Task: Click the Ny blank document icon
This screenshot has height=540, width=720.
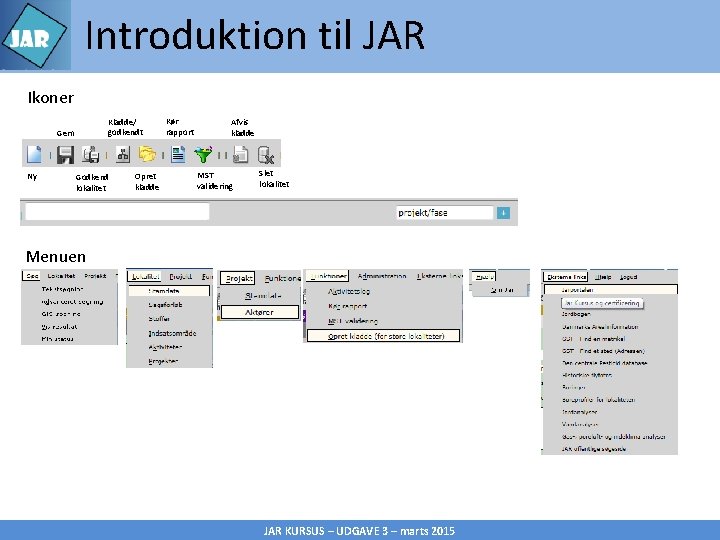Action: 34,154
